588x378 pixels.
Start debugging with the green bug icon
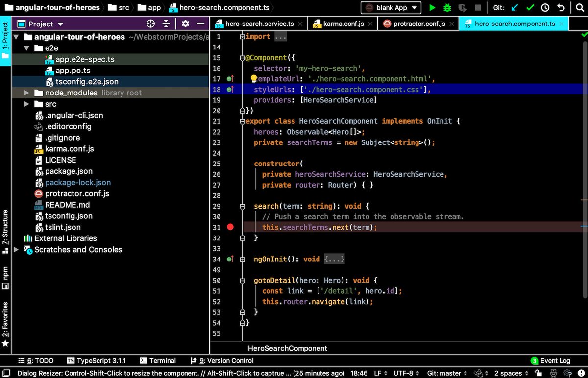(447, 8)
